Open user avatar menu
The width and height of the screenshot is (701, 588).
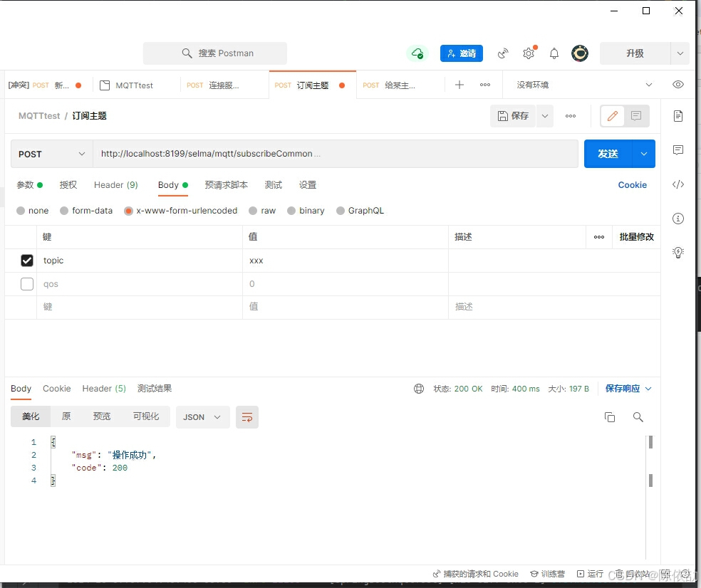pyautogui.click(x=580, y=53)
